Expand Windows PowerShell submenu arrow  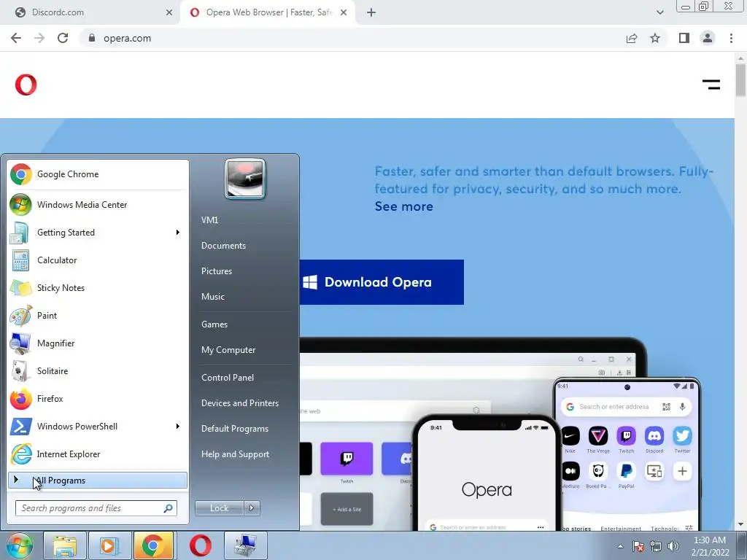click(x=178, y=426)
